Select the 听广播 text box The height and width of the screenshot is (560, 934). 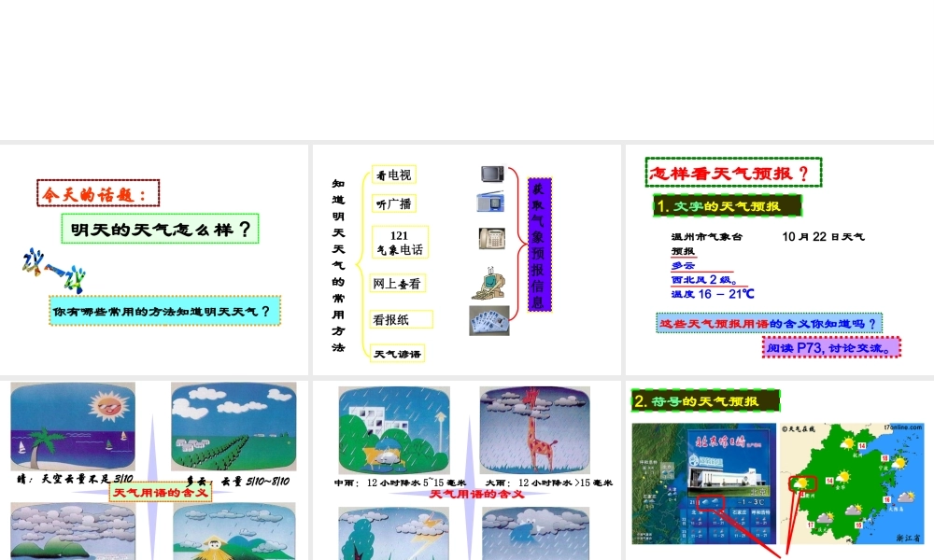(394, 204)
